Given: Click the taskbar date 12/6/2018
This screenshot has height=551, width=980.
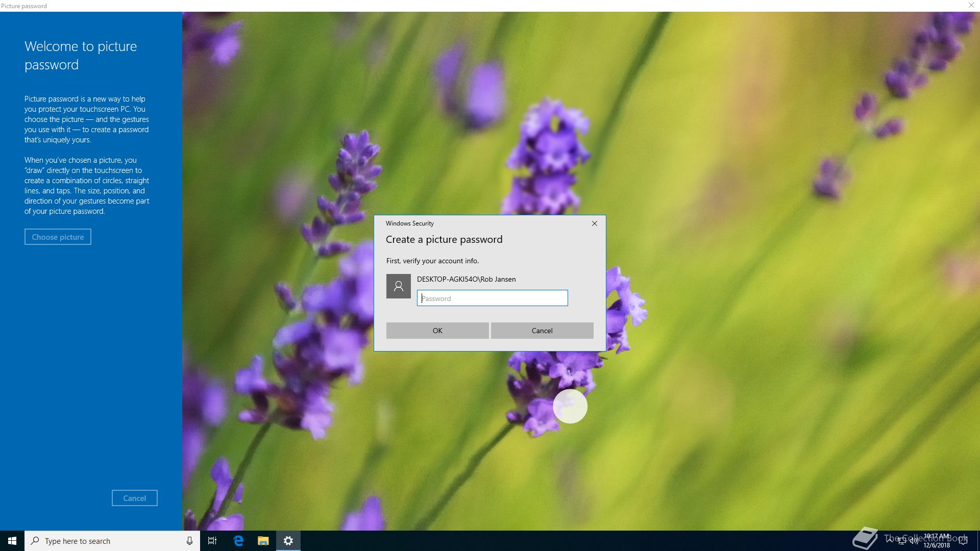Looking at the screenshot, I should [937, 545].
